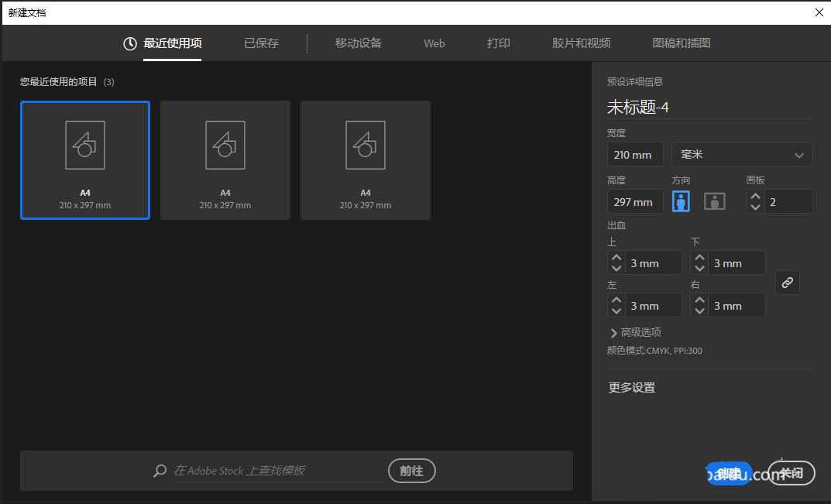Click the width field showing 210
The width and height of the screenshot is (831, 504).
635,154
